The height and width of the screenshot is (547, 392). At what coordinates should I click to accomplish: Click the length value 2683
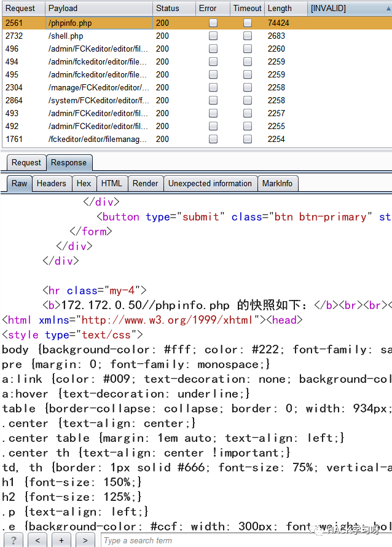pyautogui.click(x=276, y=36)
